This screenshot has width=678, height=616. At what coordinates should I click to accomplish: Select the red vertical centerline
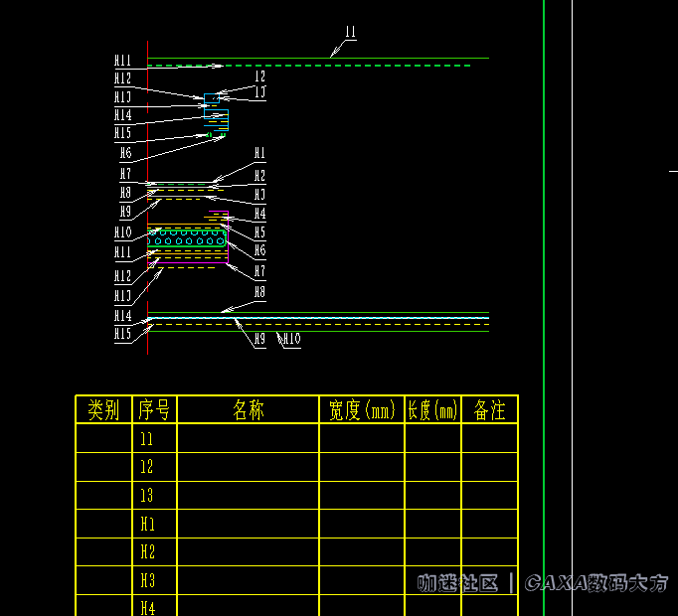coord(147,198)
